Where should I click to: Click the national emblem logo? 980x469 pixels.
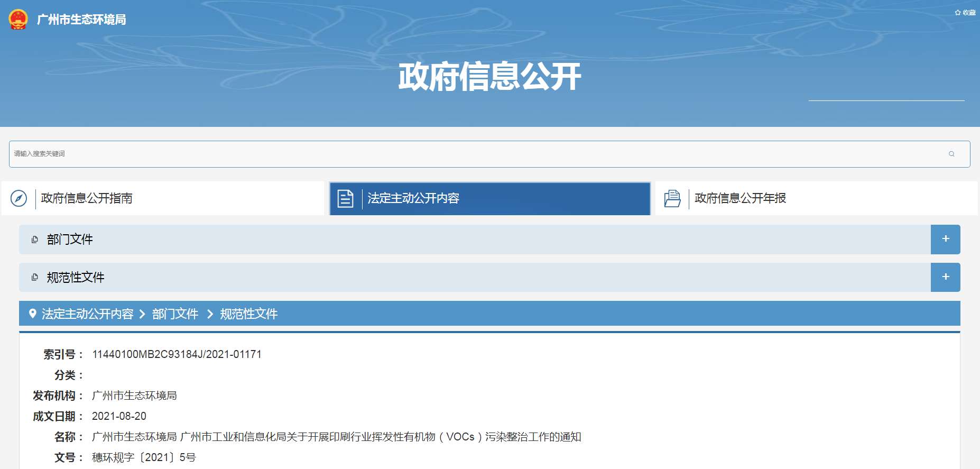coord(18,20)
